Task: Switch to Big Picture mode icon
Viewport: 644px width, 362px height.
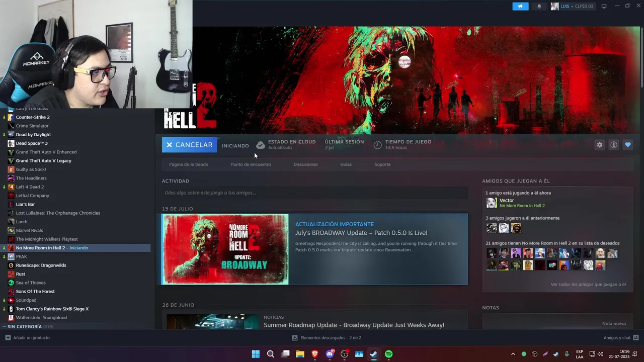Action: (x=604, y=6)
